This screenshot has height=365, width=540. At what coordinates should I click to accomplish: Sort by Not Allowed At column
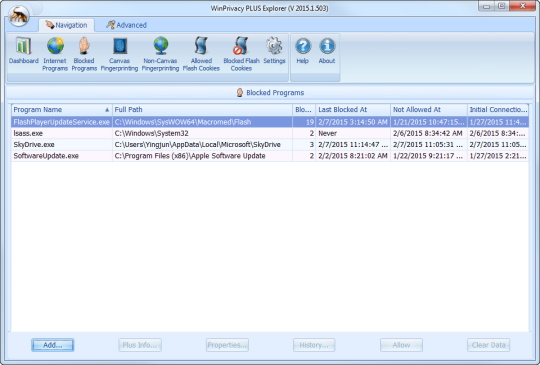(429, 110)
